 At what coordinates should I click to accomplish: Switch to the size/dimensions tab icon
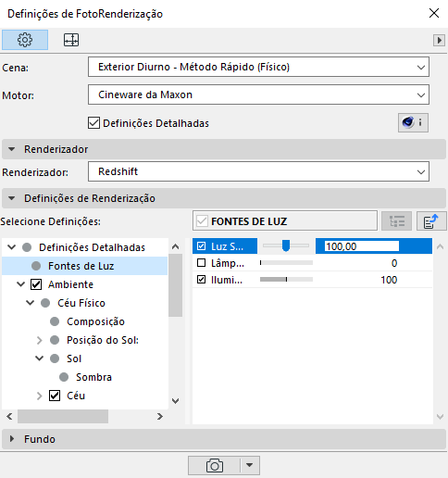(x=71, y=40)
